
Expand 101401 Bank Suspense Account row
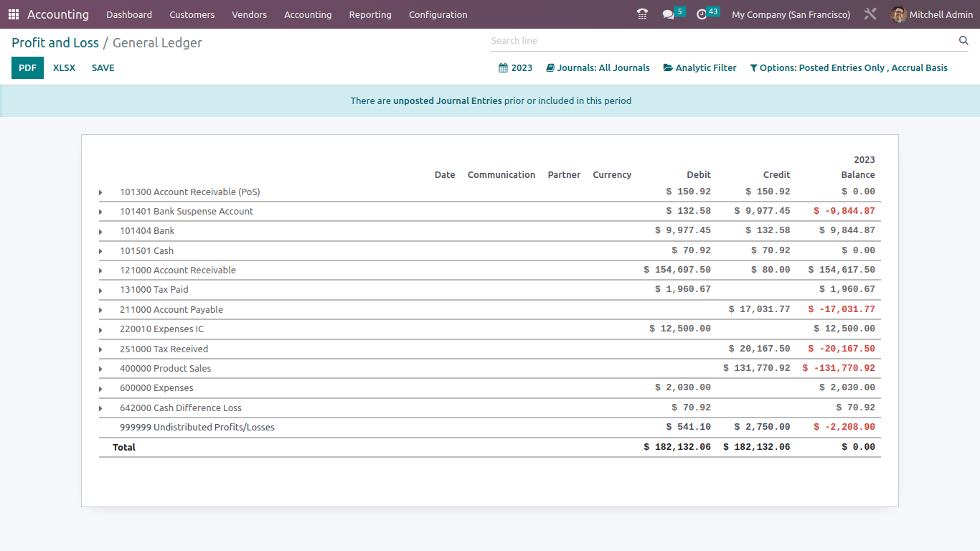tap(100, 212)
